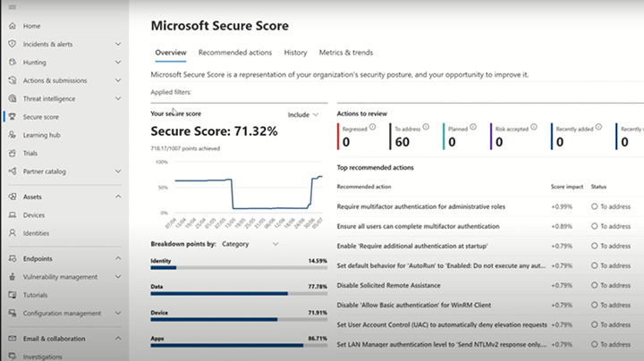The width and height of the screenshot is (644, 361).
Task: Click the Incidents & alerts shield icon
Action: [x=12, y=44]
